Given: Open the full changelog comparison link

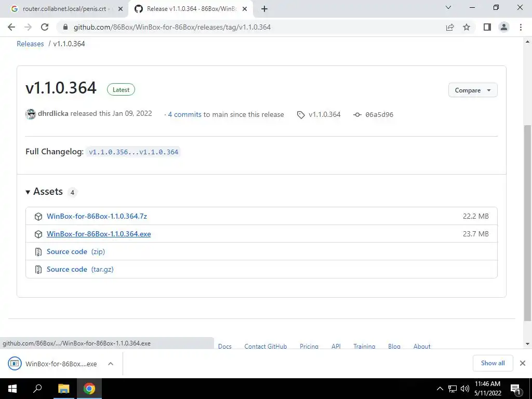Looking at the screenshot, I should point(134,152).
